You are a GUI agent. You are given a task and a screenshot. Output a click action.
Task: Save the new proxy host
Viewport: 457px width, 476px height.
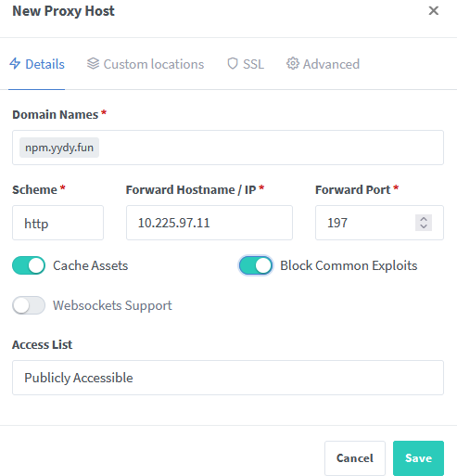(418, 458)
